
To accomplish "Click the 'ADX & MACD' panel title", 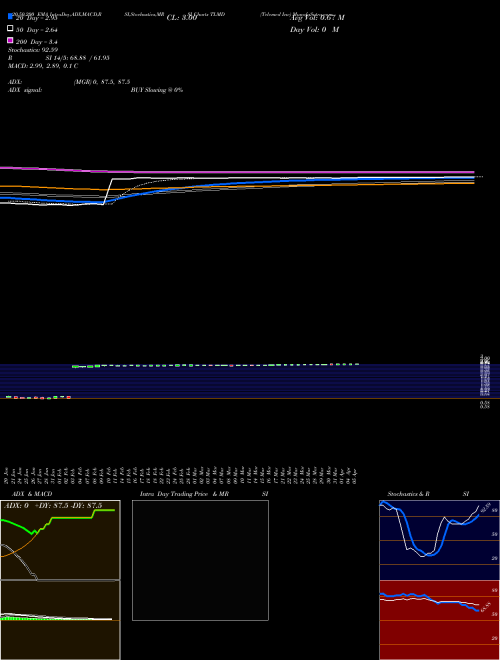I will 32,494.
